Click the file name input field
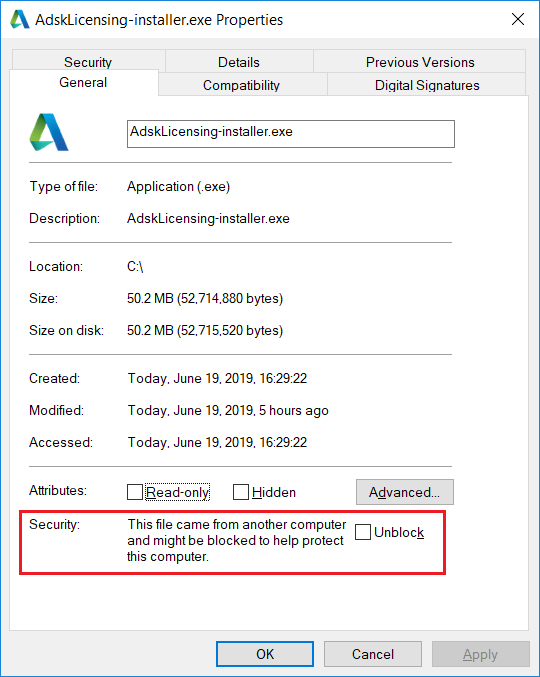The image size is (540, 677). point(291,133)
